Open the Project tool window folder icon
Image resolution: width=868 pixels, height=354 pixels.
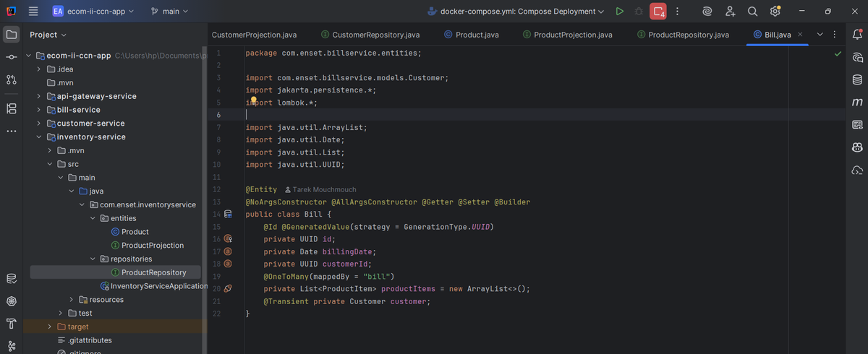pyautogui.click(x=11, y=34)
